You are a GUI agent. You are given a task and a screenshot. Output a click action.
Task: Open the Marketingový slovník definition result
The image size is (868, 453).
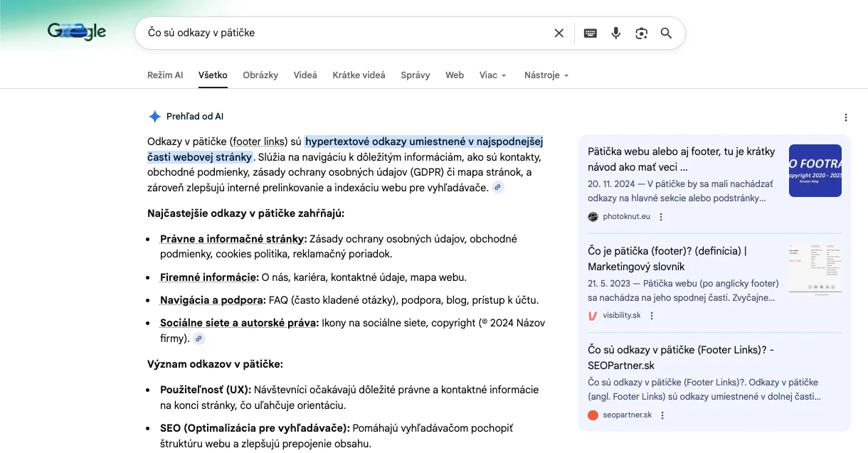667,259
